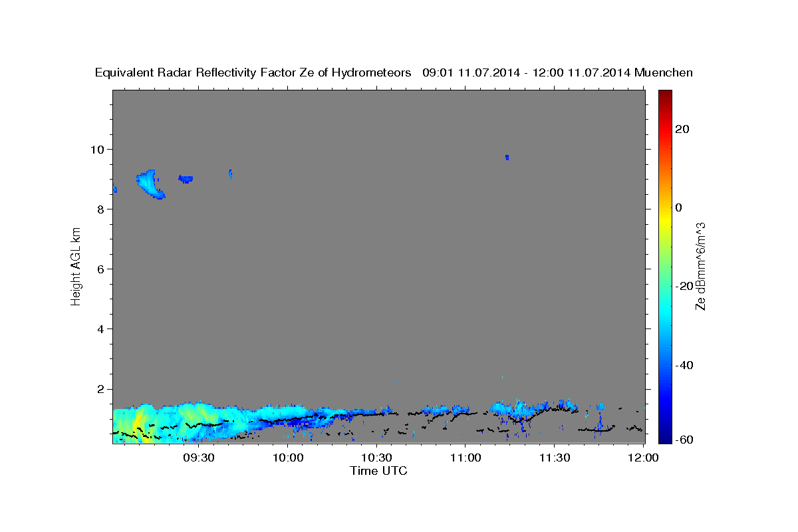This screenshot has height=532, width=798.
Task: Click the 'Ze dBmm^6/m^3' colorbar title
Action: click(x=700, y=266)
